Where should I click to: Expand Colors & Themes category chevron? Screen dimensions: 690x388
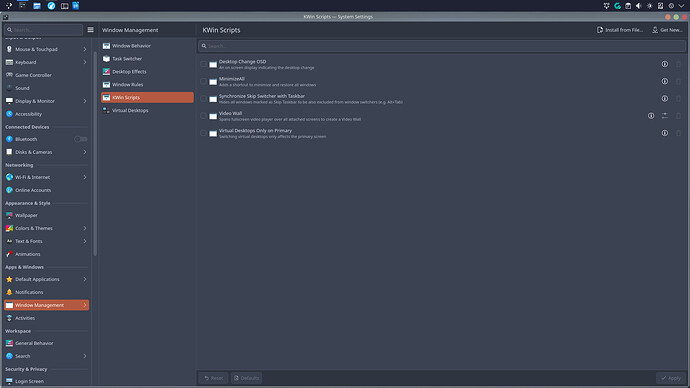(x=84, y=228)
